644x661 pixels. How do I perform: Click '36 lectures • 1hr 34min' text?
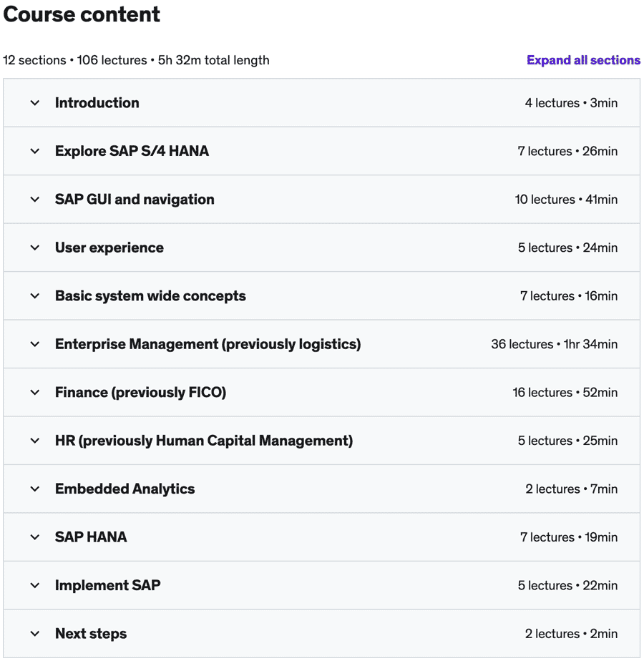pos(554,344)
